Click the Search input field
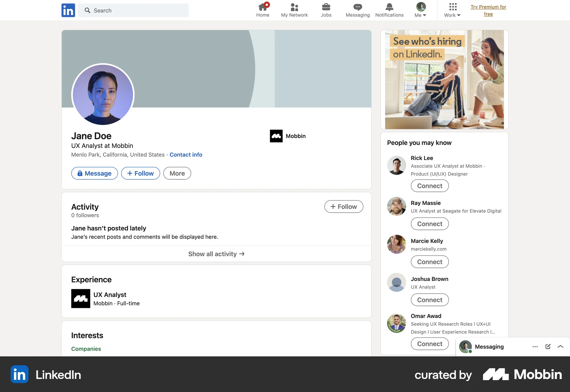Viewport: 570px width, 392px height. [134, 10]
